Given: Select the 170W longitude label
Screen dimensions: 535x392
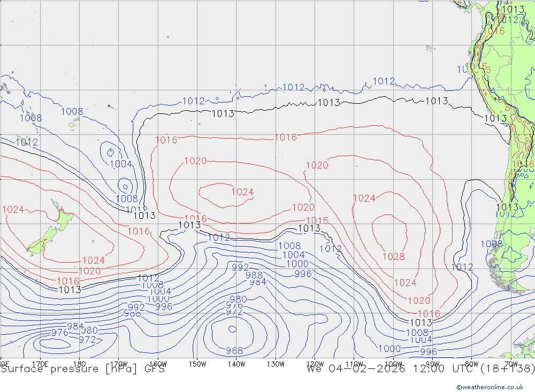Looking at the screenshot, I should [x=119, y=364].
